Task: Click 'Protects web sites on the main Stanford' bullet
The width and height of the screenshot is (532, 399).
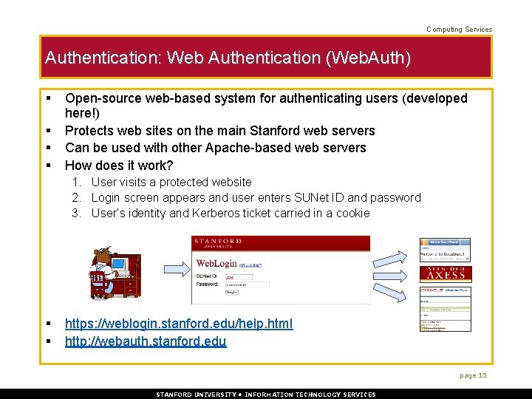Action: coord(220,131)
